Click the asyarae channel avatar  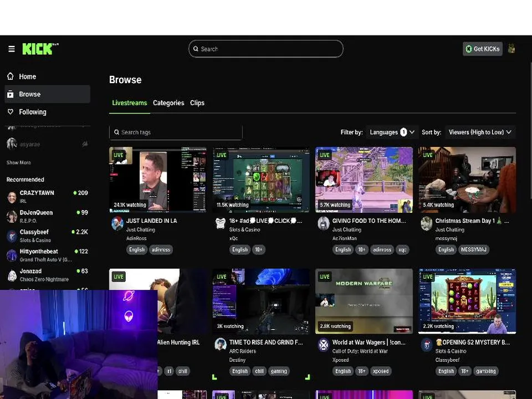[12, 144]
